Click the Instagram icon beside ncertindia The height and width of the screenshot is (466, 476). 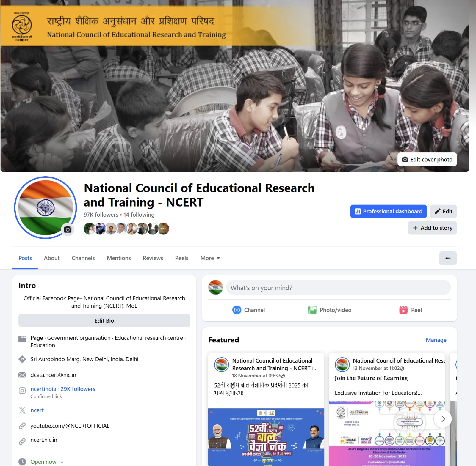(x=22, y=391)
